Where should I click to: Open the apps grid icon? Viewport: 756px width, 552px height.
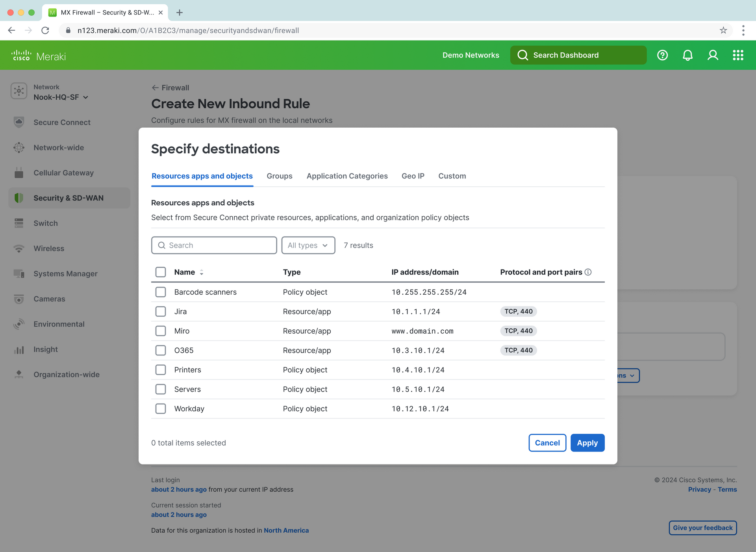738,55
